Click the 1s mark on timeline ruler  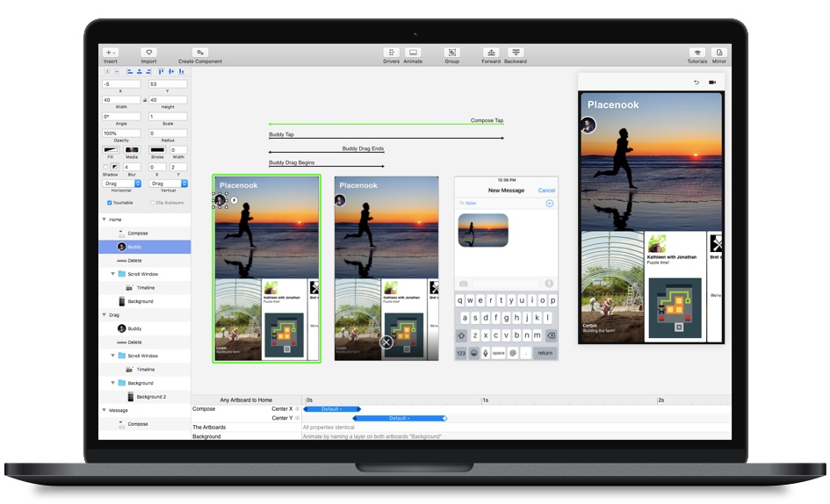pyautogui.click(x=486, y=400)
